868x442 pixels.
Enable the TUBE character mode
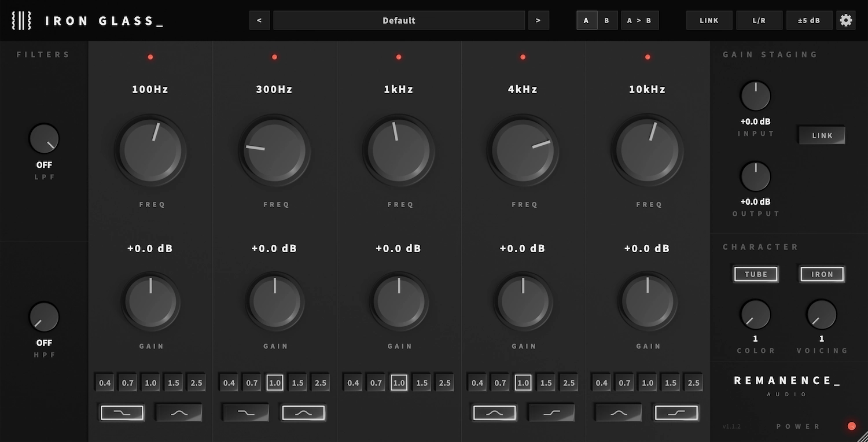756,274
